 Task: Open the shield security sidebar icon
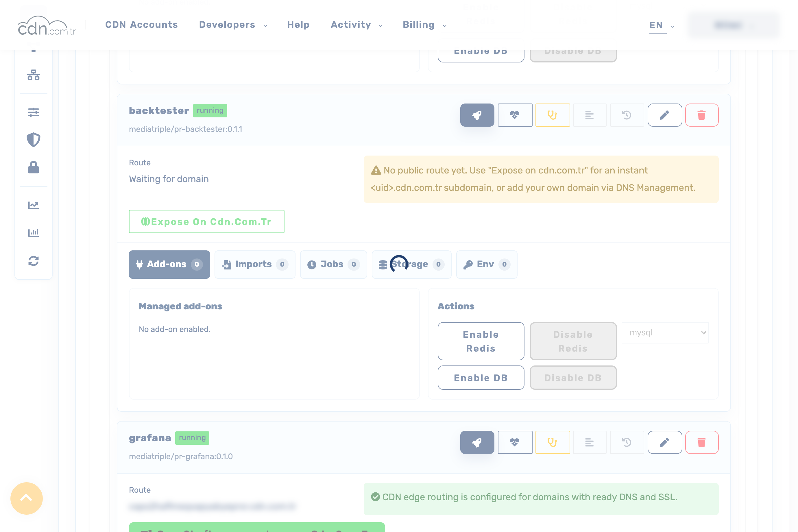pyautogui.click(x=34, y=139)
